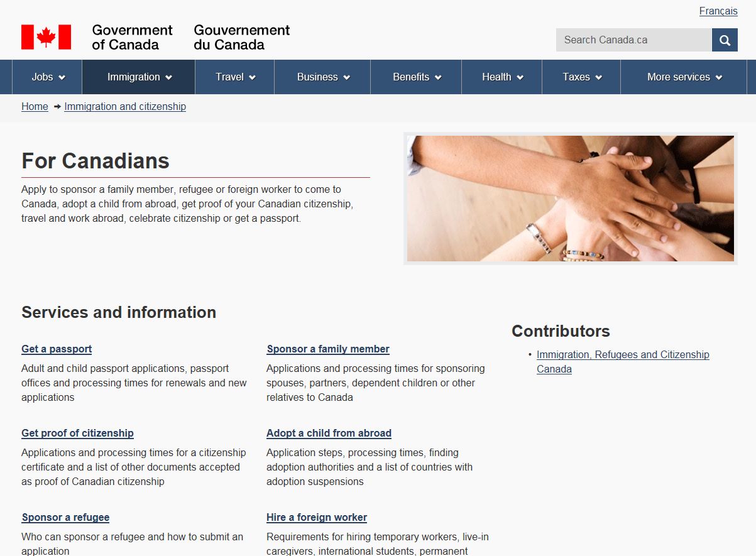
Task: Open Adopt a child from abroad link
Action: pyautogui.click(x=329, y=433)
